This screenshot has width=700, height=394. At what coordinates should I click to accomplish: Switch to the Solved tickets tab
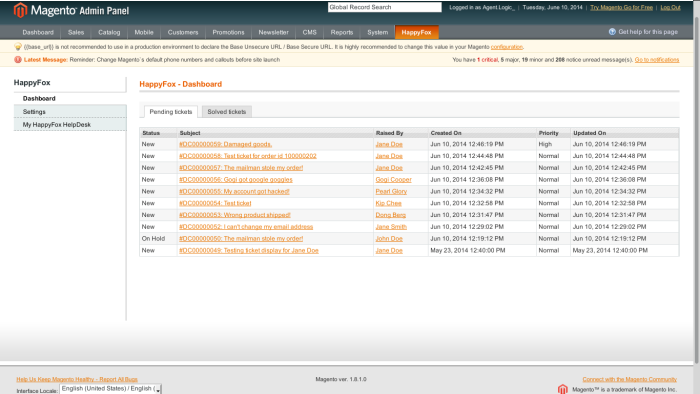pyautogui.click(x=227, y=112)
